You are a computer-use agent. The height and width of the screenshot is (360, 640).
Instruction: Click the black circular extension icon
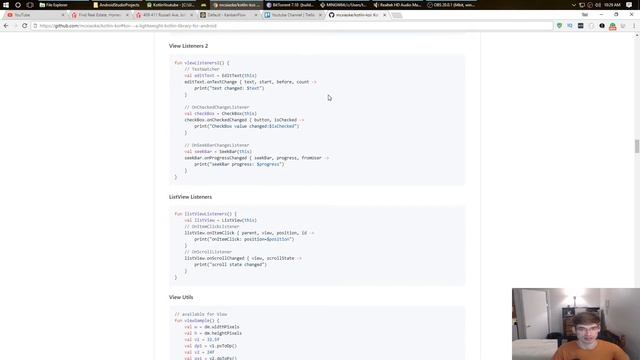tap(602, 26)
